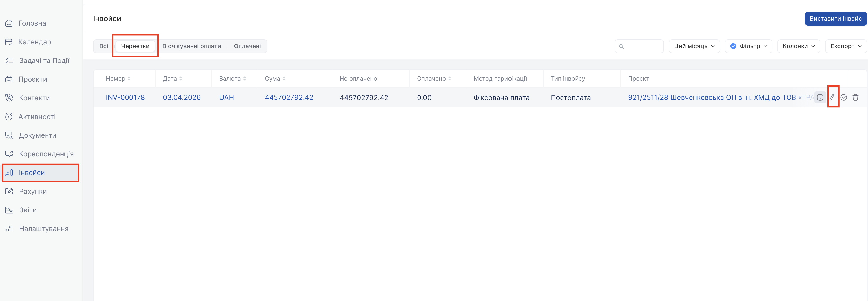Click the trash delete icon in invoice row

click(x=855, y=97)
